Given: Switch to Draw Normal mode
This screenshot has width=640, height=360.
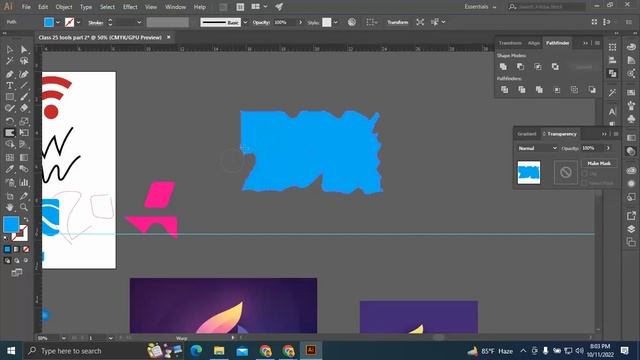Looking at the screenshot, I should (7, 260).
